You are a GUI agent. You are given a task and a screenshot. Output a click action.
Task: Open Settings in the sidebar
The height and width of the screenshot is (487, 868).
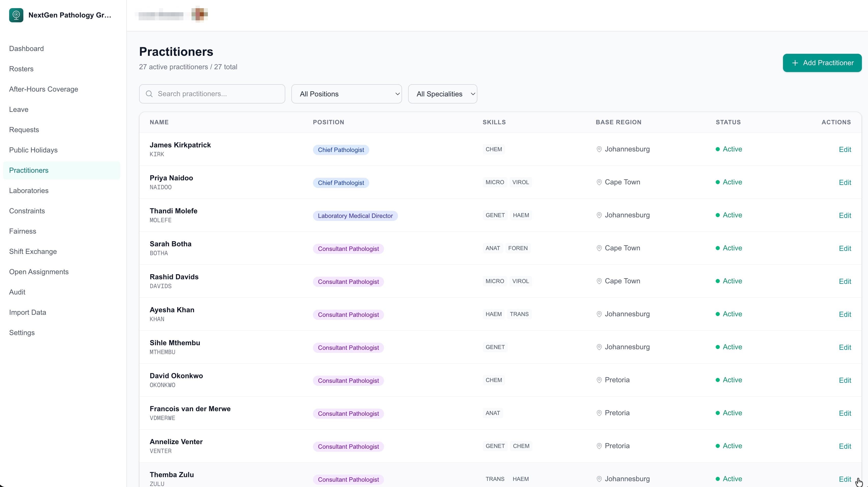tap(22, 333)
